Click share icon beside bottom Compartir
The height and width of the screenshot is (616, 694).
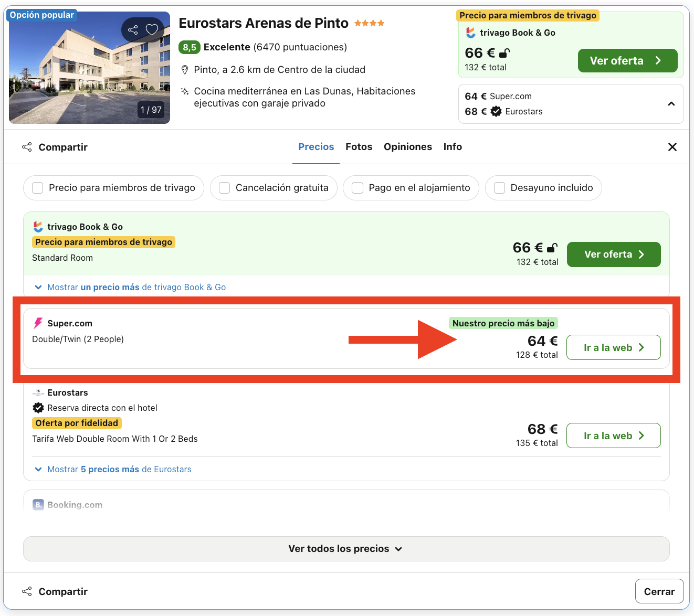[x=27, y=591]
